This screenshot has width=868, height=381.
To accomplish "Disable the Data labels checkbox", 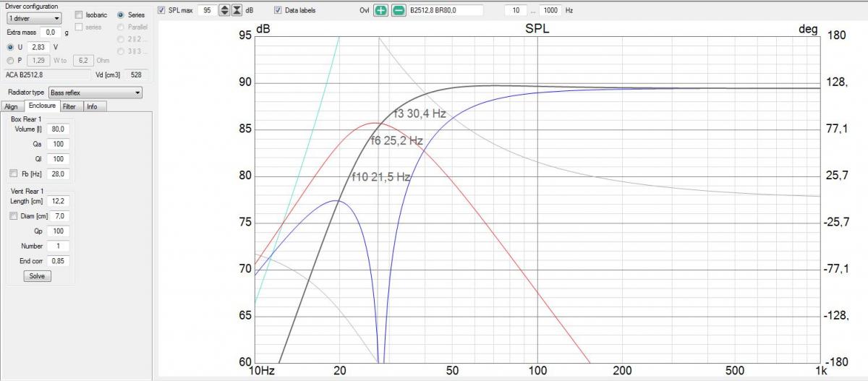I will click(x=278, y=11).
